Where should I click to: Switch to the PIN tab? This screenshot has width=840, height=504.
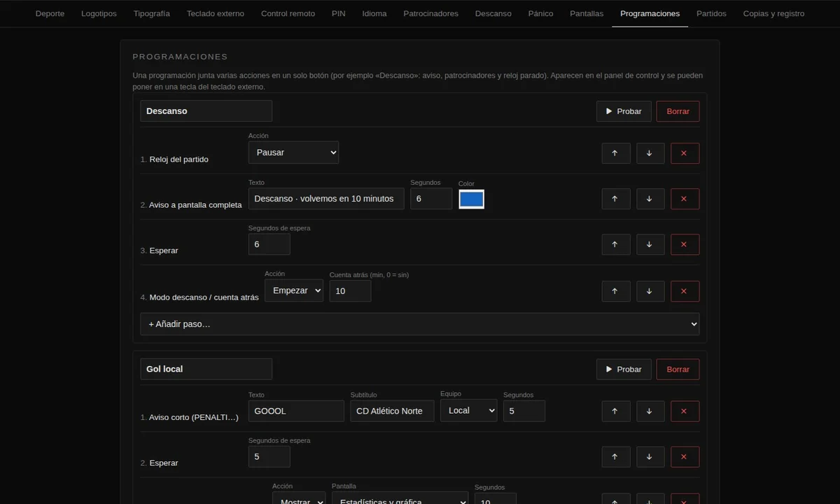pos(339,13)
